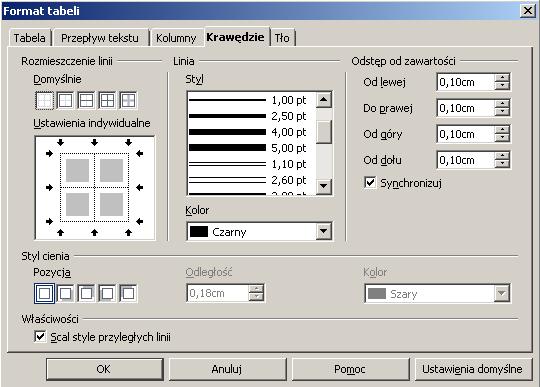Click the 'Od dołu' input field
The image size is (540, 387).
click(466, 160)
